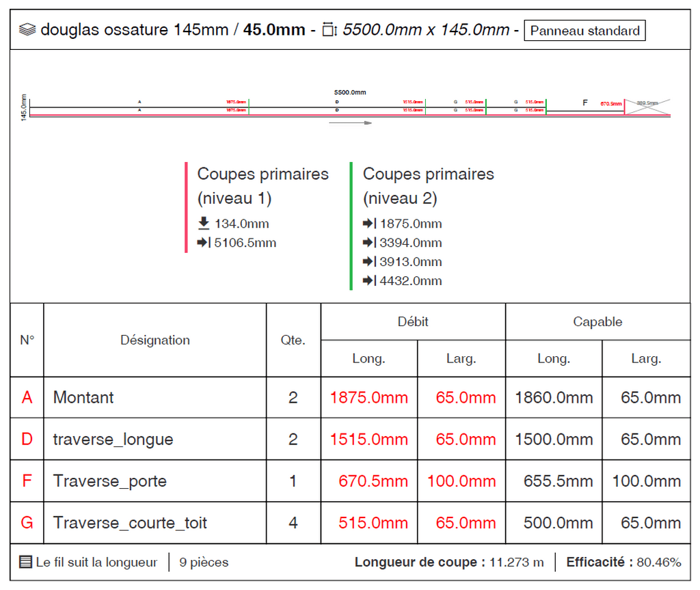This screenshot has width=700, height=590.
Task: Click the stacked layers material icon
Action: (27, 30)
